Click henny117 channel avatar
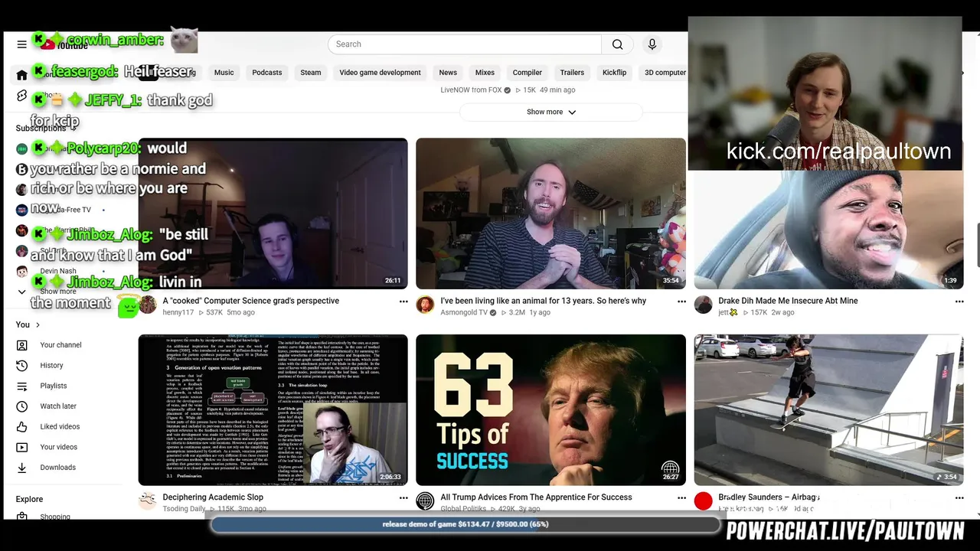This screenshot has width=980, height=551. pyautogui.click(x=147, y=305)
